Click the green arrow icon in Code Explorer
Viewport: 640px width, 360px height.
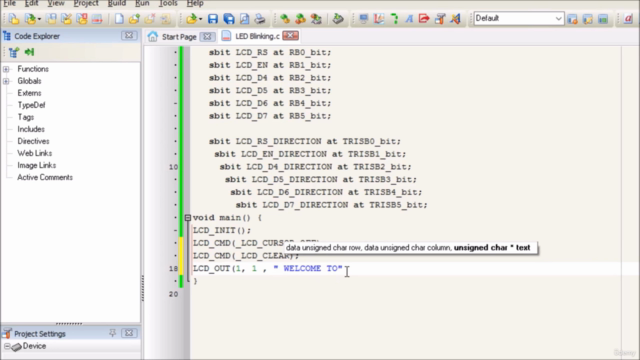(29, 52)
